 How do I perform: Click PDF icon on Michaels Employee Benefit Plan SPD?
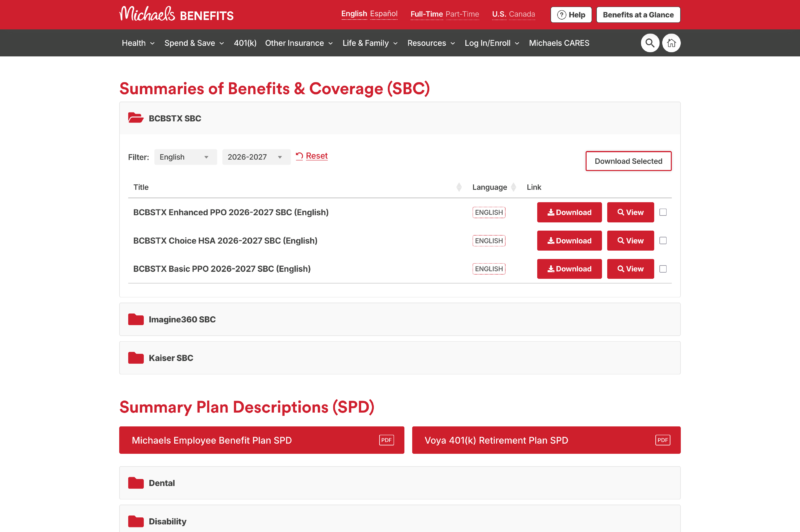(386, 440)
